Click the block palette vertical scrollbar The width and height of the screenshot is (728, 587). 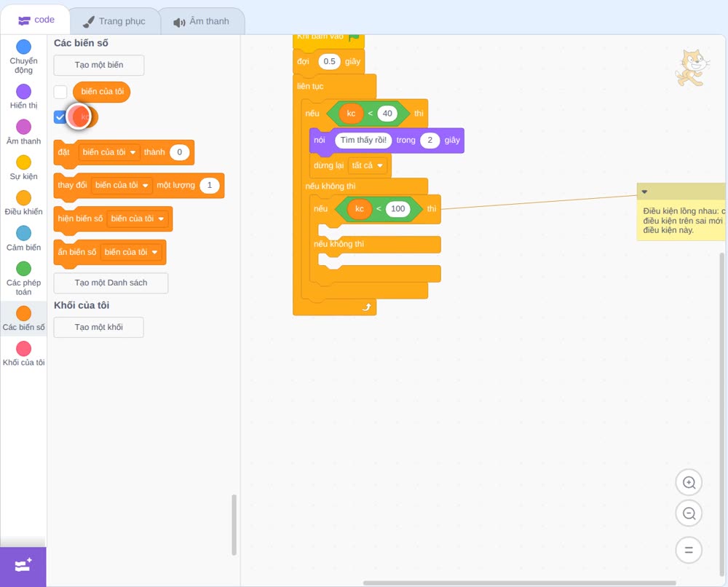(234, 525)
